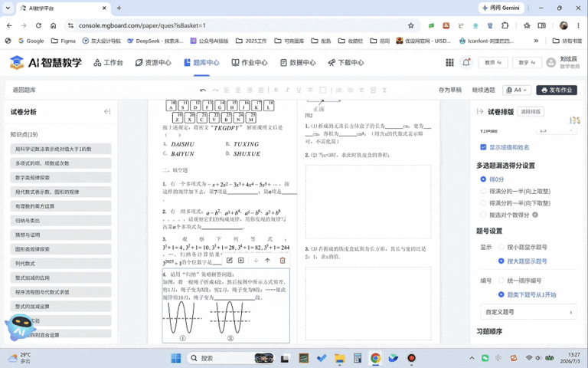Select 得满分的一半(向下取整) option

pyautogui.click(x=483, y=203)
